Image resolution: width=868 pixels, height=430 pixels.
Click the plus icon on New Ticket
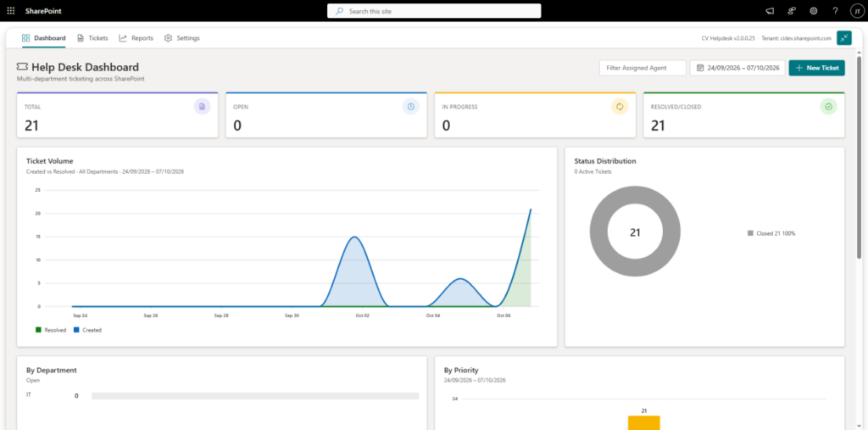[x=798, y=68]
